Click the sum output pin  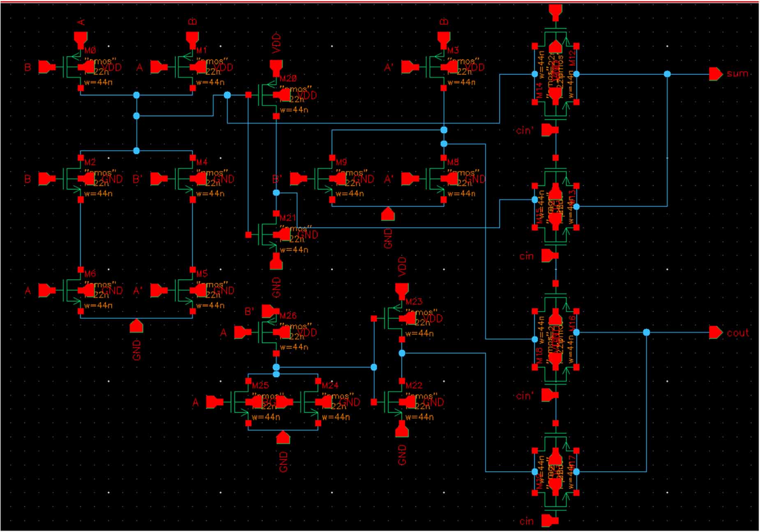pyautogui.click(x=715, y=74)
